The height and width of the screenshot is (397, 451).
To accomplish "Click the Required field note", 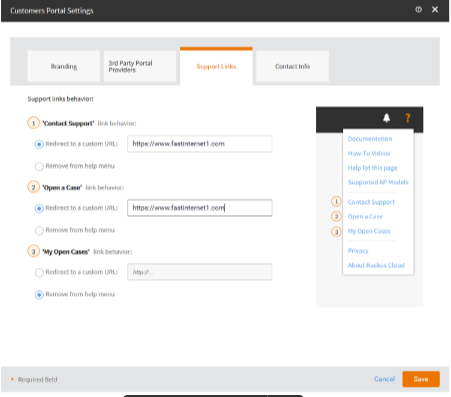I will [37, 379].
